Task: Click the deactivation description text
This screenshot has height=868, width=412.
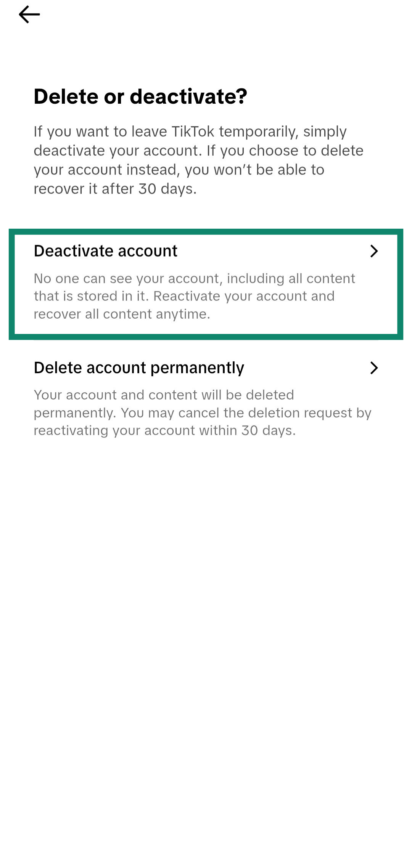Action: [195, 296]
